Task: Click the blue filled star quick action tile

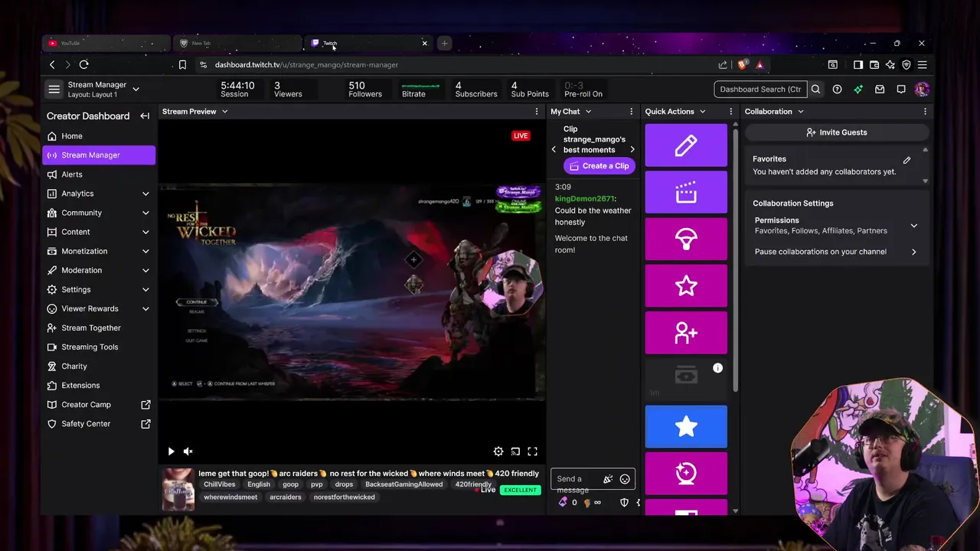Action: click(x=686, y=426)
